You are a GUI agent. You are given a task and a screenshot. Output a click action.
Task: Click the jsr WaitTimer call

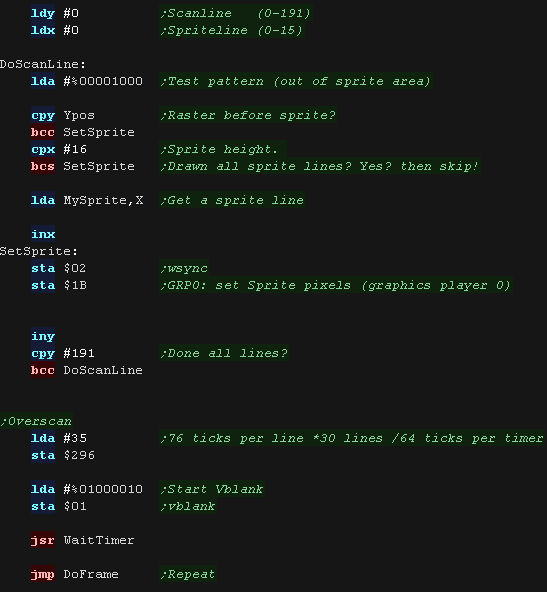83,540
